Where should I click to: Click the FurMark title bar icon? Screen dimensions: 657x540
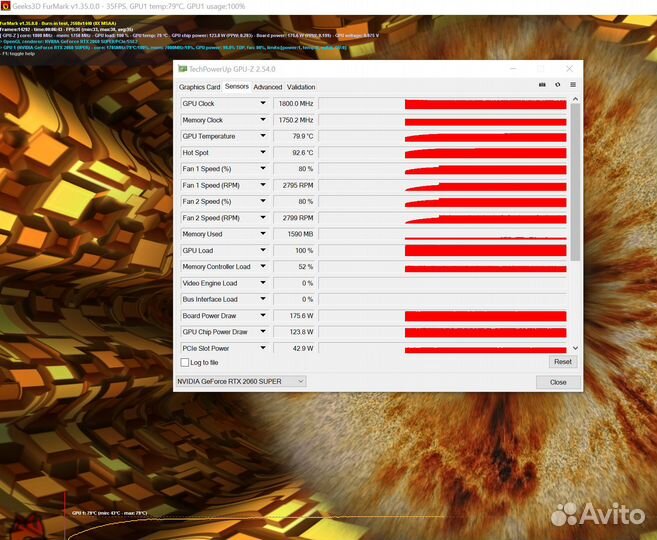tap(5, 6)
